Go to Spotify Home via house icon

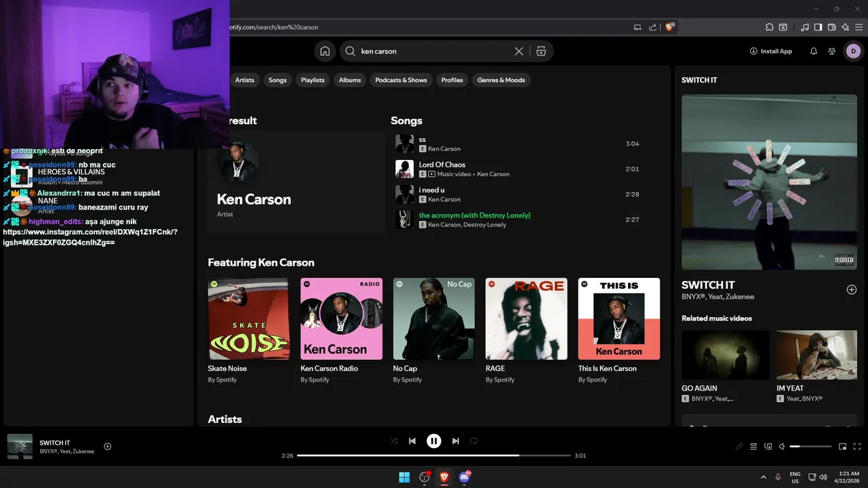325,51
